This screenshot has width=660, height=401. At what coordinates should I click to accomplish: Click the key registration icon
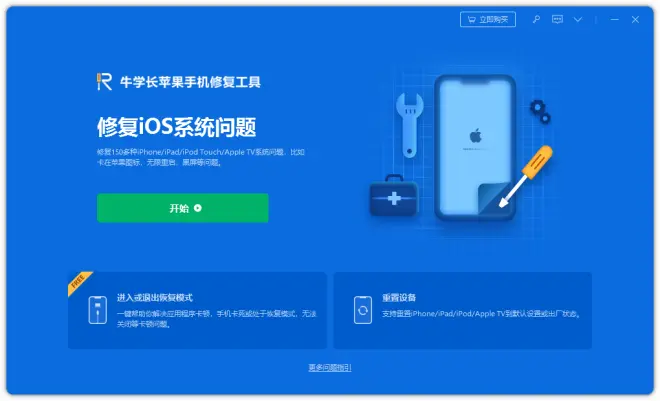(x=536, y=19)
